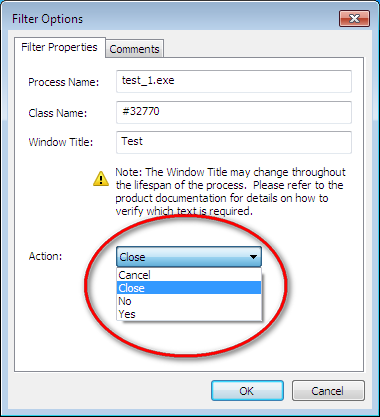The width and height of the screenshot is (380, 417).
Task: Click the Class Name label
Action: pyautogui.click(x=58, y=113)
